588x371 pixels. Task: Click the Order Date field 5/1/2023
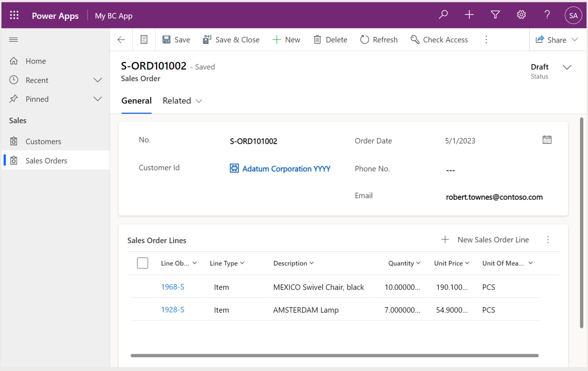pyautogui.click(x=460, y=141)
